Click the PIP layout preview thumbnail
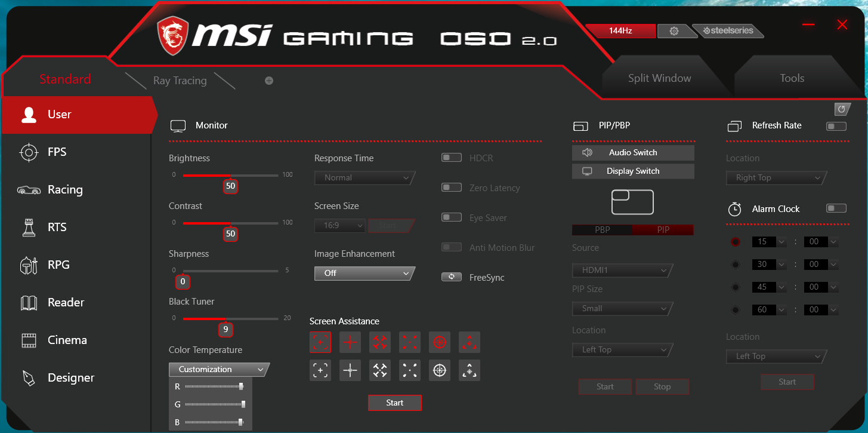 (632, 202)
